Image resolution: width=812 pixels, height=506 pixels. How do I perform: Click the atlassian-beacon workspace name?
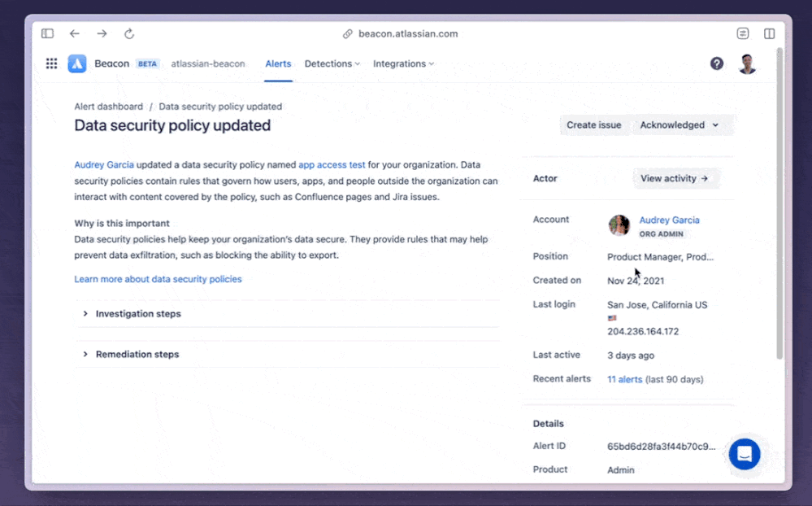click(208, 63)
